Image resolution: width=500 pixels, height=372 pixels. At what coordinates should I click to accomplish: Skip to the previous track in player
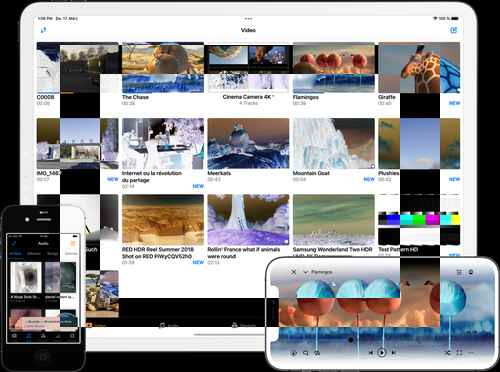click(x=370, y=352)
